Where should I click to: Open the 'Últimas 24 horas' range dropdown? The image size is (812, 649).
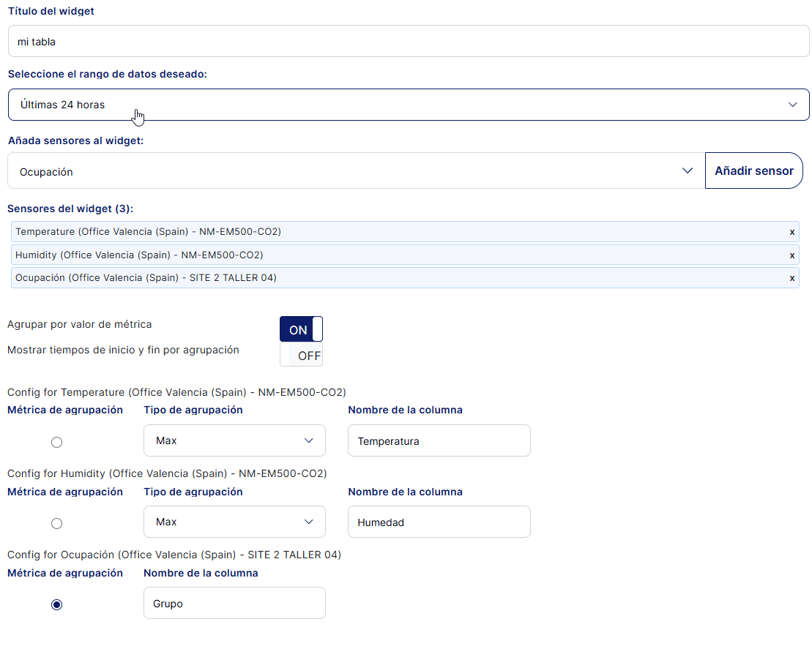point(409,105)
